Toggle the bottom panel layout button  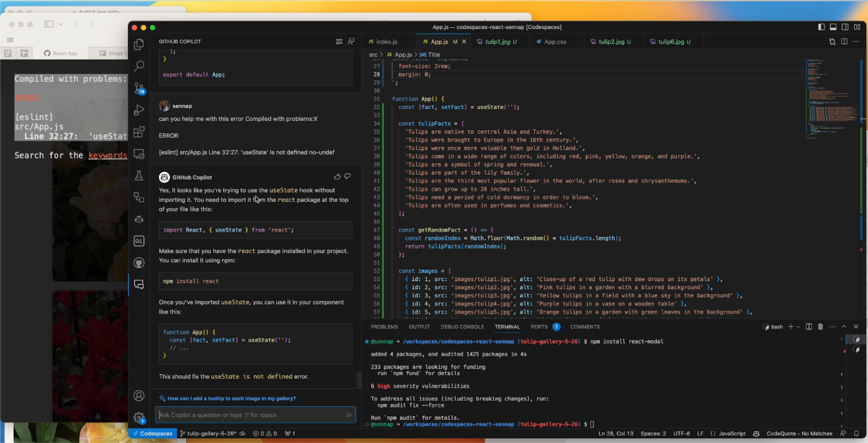[x=833, y=27]
